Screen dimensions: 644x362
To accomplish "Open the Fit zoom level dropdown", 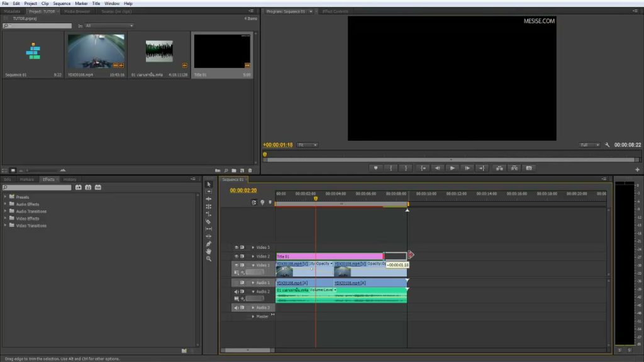I will point(307,145).
